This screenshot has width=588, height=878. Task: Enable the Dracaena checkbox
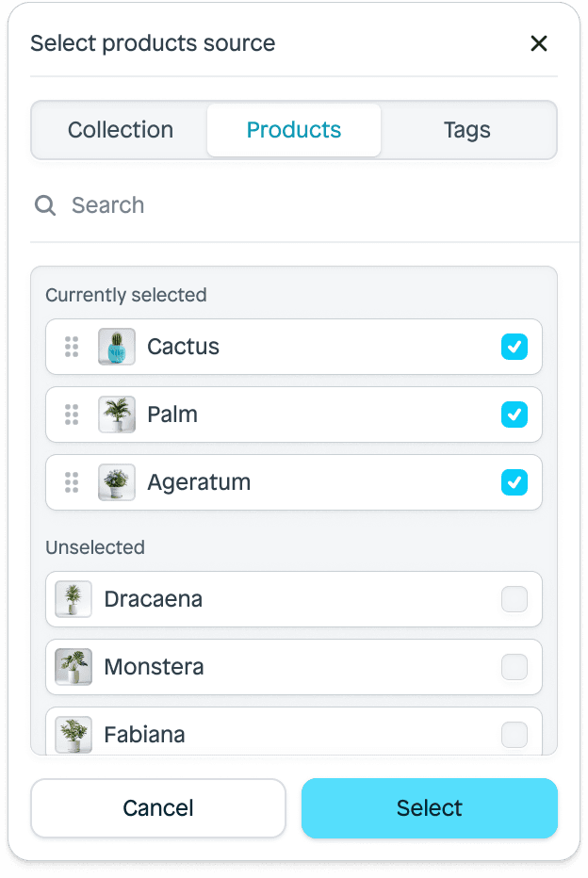pyautogui.click(x=514, y=599)
